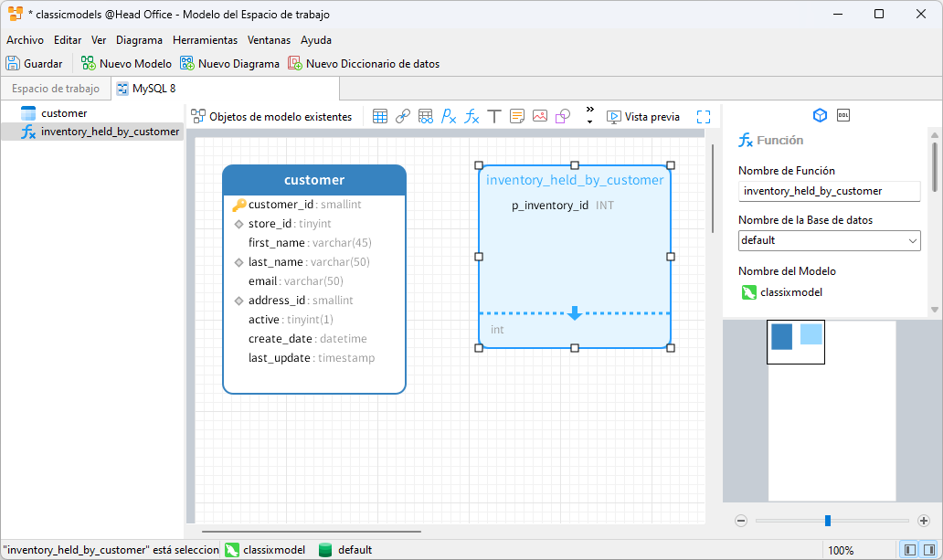This screenshot has width=943, height=560.
Task: Open the Ver menu
Action: click(x=99, y=40)
